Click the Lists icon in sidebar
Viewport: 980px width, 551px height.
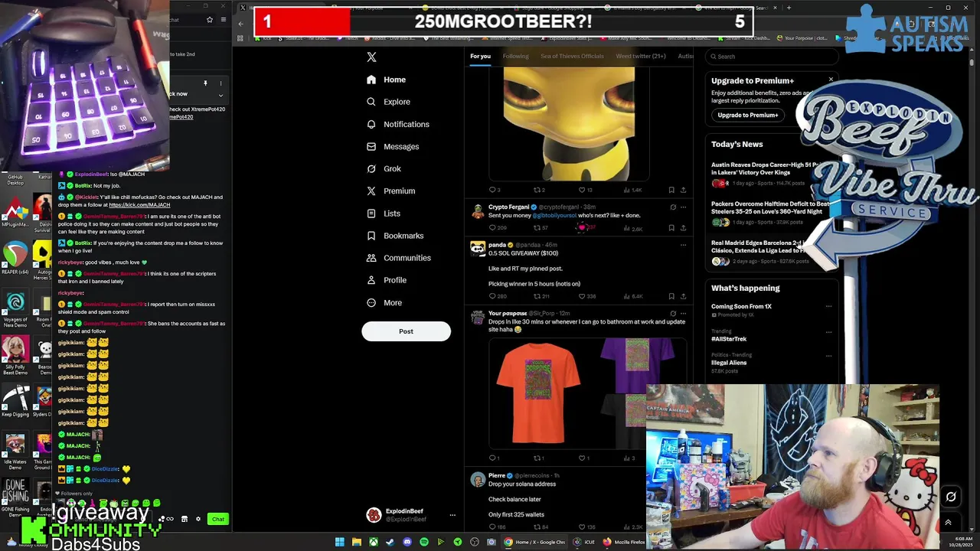tap(371, 214)
